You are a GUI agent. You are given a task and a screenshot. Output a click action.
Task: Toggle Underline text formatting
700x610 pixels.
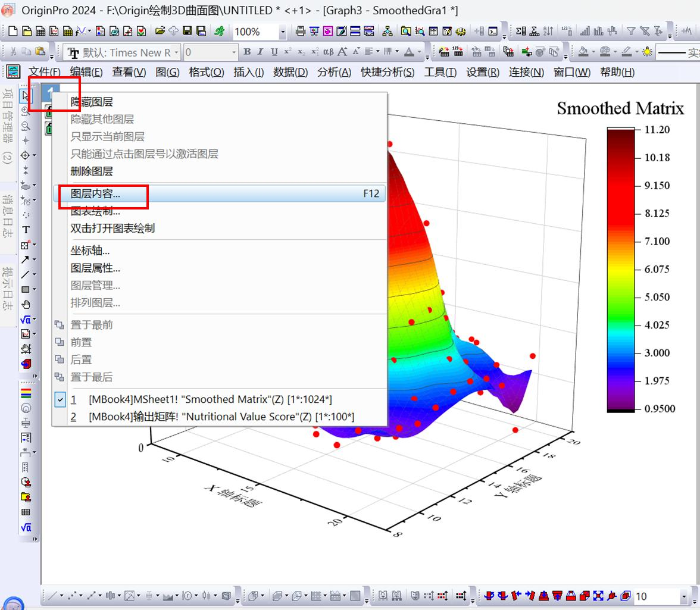(x=274, y=52)
